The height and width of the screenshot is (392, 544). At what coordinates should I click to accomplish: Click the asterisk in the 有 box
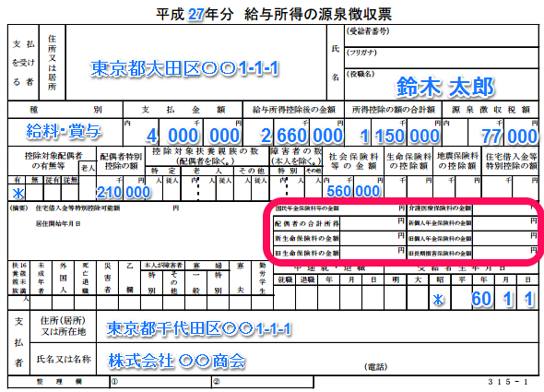pyautogui.click(x=18, y=193)
